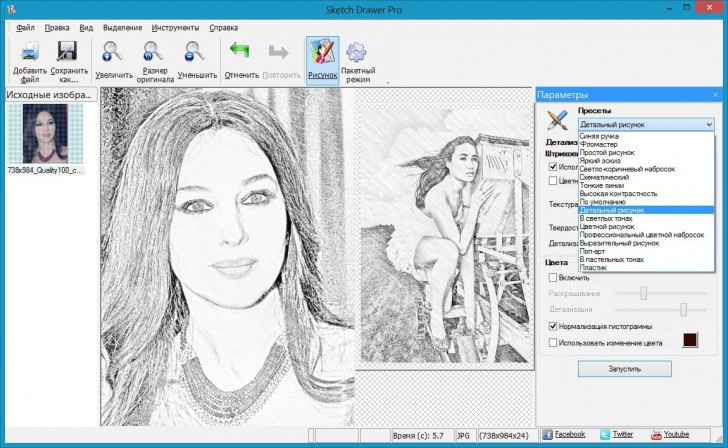This screenshot has width=728, height=448.
Task: Open the Инструменты menu
Action: (x=175, y=28)
